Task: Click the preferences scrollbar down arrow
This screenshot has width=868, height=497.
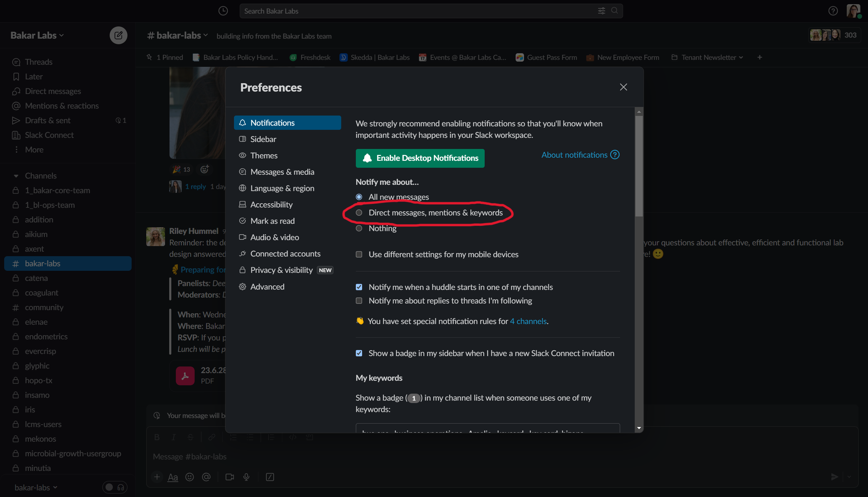Action: click(639, 428)
